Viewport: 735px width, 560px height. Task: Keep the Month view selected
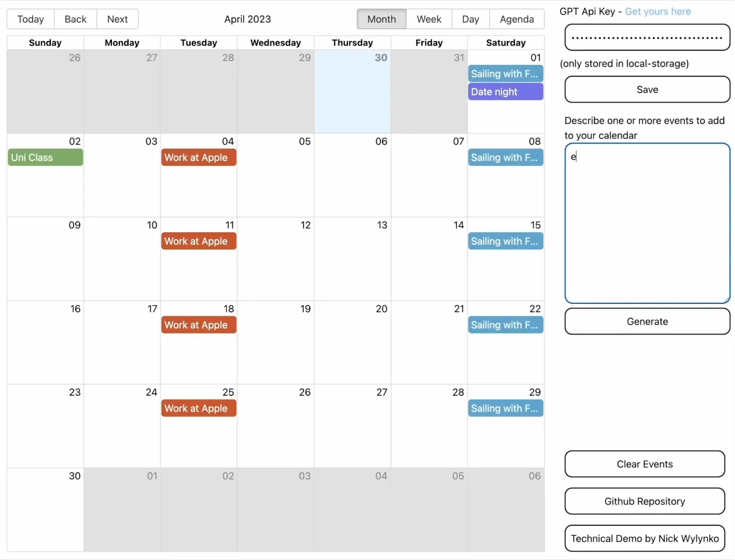point(381,19)
